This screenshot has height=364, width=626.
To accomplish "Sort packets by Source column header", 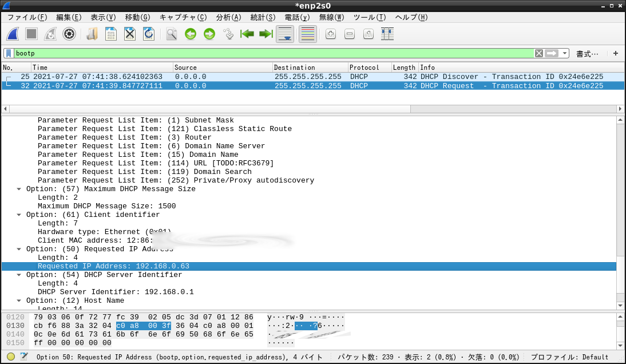I will (x=223, y=68).
